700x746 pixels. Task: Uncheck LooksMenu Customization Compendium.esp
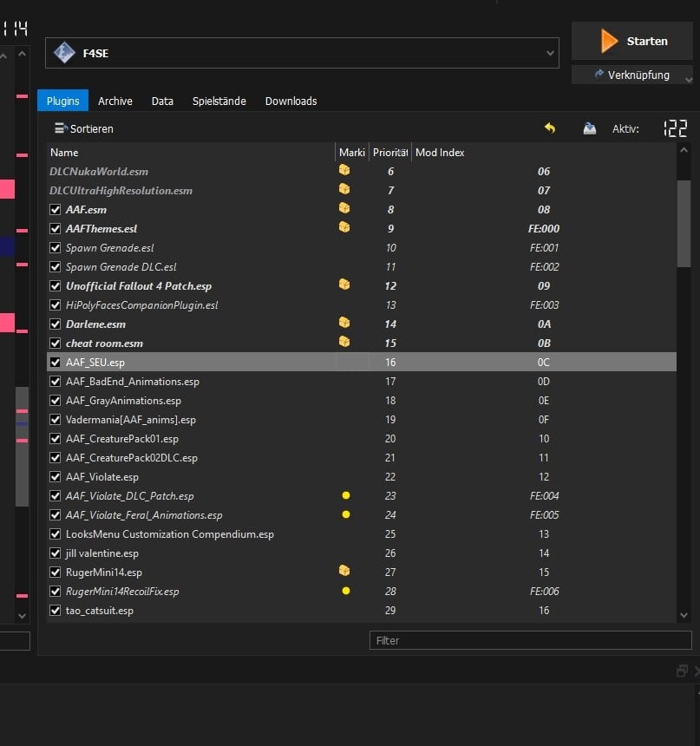[x=56, y=533]
